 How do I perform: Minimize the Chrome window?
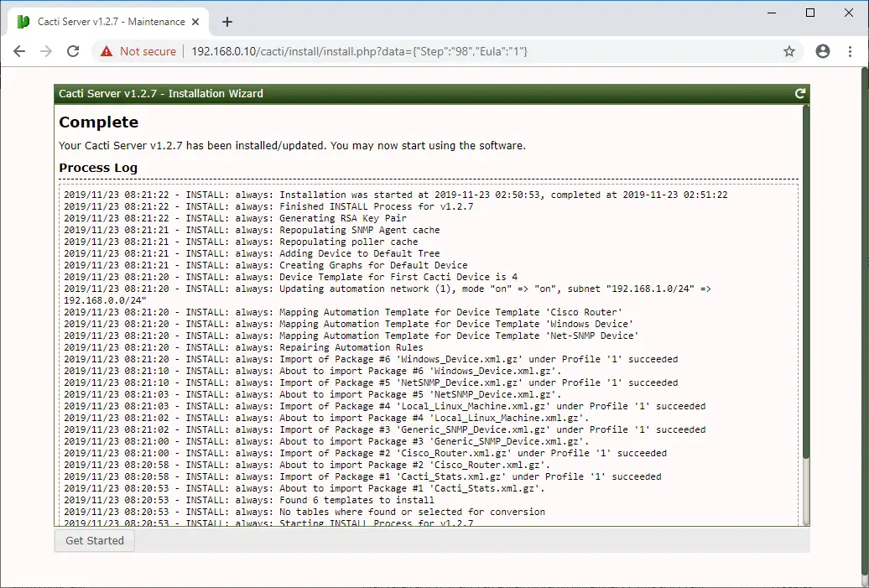pos(772,13)
